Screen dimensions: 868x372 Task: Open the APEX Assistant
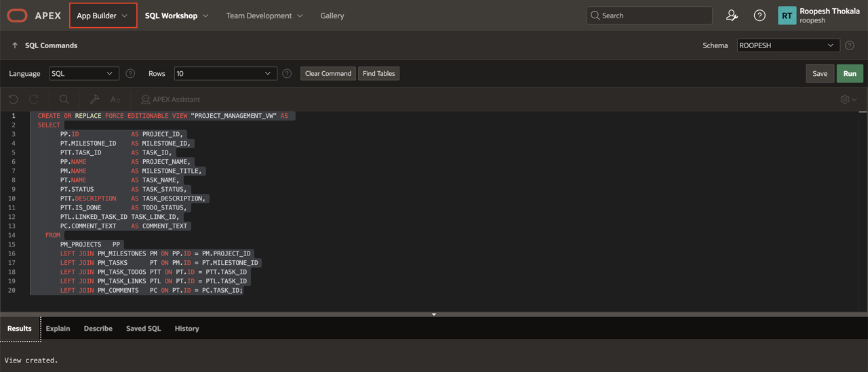(170, 100)
